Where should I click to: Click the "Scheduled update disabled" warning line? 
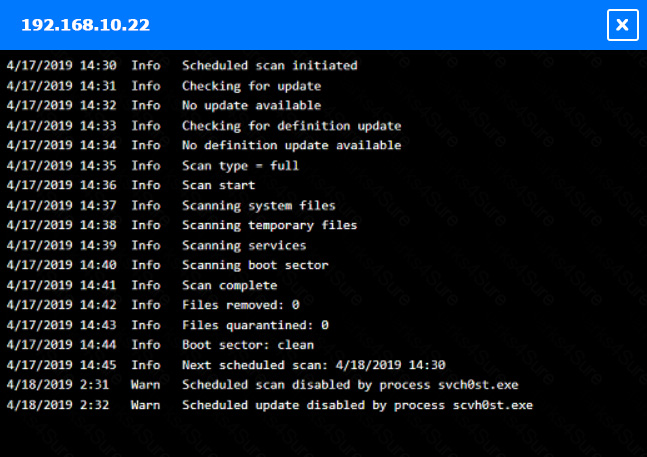coord(357,405)
